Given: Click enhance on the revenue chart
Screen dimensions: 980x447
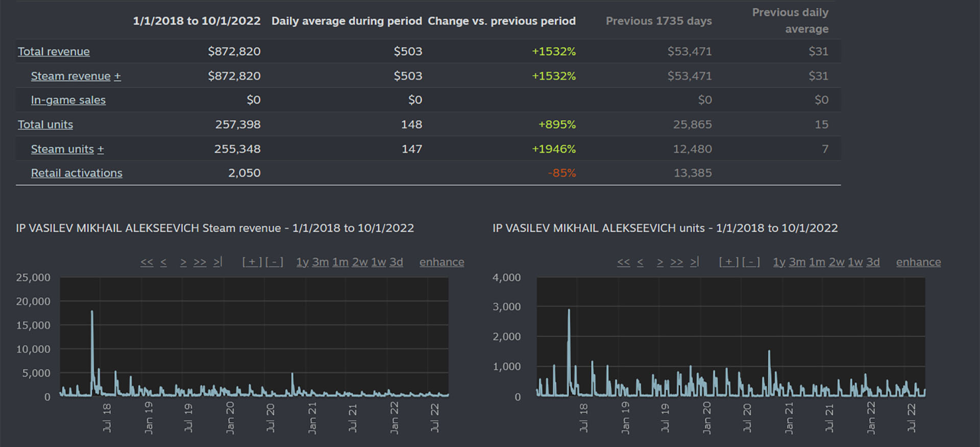Looking at the screenshot, I should 442,262.
